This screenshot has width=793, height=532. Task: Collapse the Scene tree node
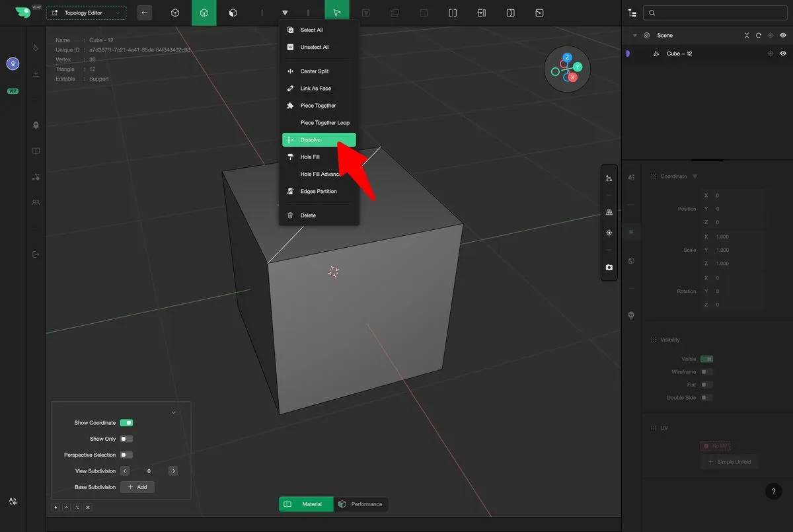coord(634,36)
